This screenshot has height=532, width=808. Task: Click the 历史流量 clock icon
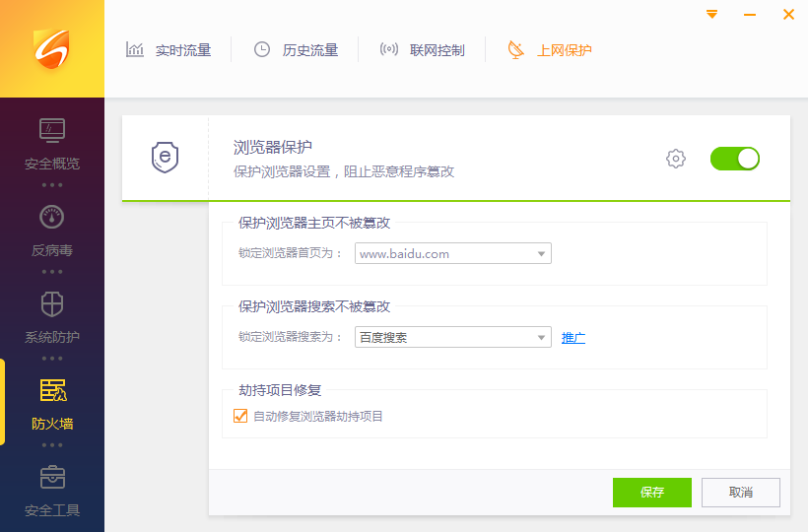pyautogui.click(x=262, y=49)
